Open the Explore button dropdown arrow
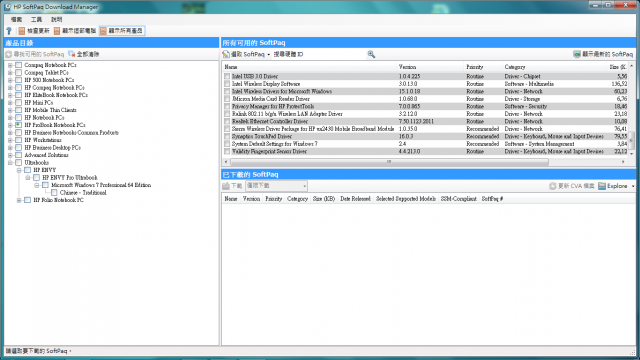 [x=633, y=186]
